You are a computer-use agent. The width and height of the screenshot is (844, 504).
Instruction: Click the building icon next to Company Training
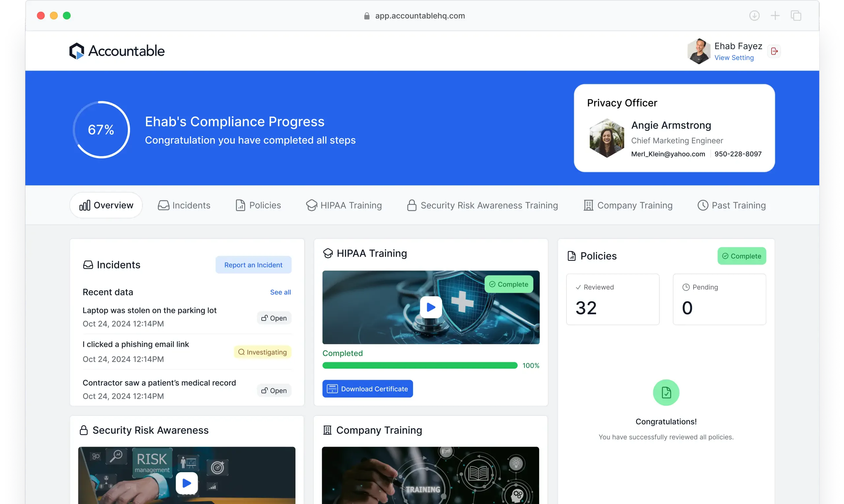327,430
